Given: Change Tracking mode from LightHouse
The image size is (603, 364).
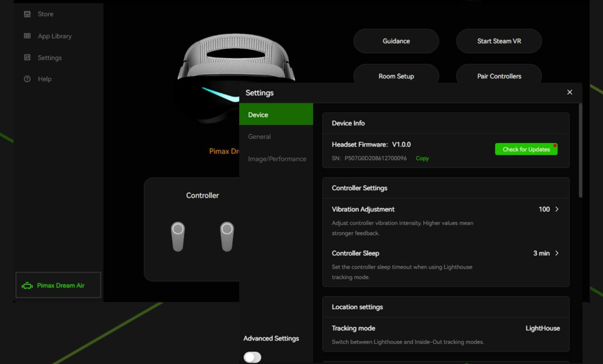Looking at the screenshot, I should click(x=542, y=328).
